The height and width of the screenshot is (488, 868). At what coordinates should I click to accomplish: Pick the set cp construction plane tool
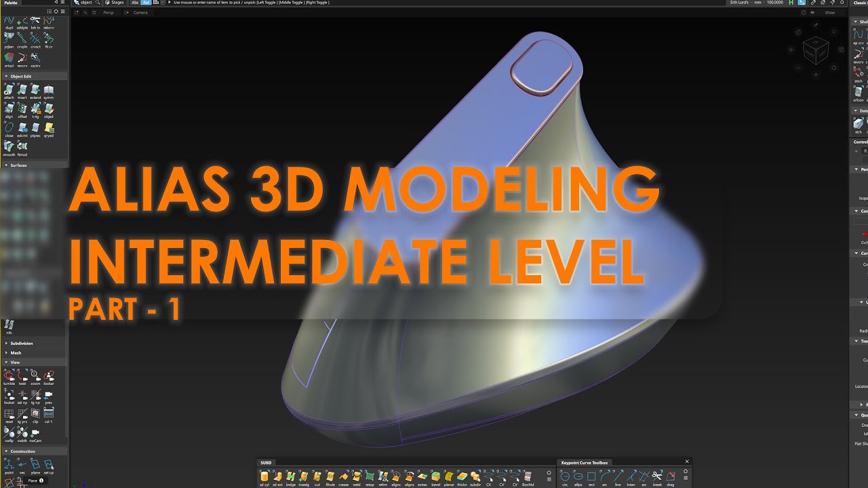49,466
